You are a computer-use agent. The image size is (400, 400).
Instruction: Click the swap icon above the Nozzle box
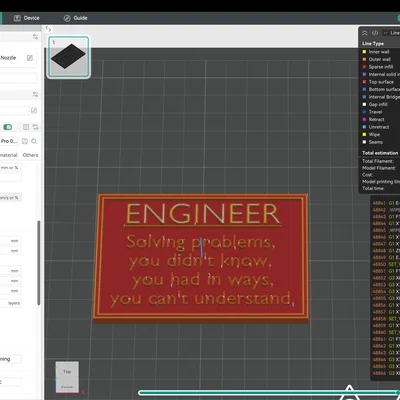point(35,37)
